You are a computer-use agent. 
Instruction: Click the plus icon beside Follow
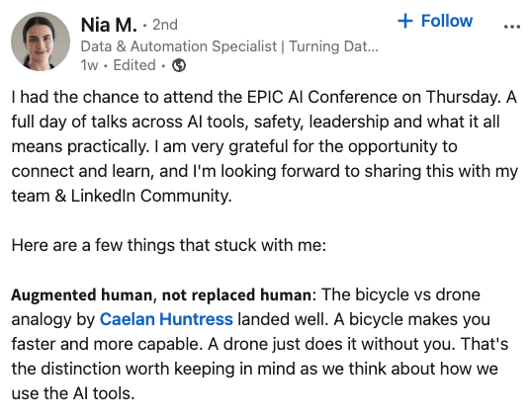coord(405,21)
